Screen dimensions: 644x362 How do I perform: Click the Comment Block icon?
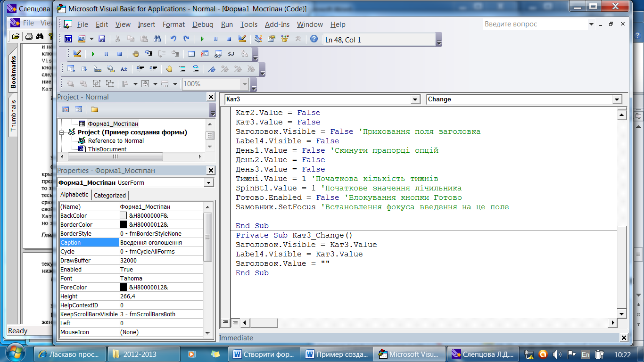pos(182,69)
